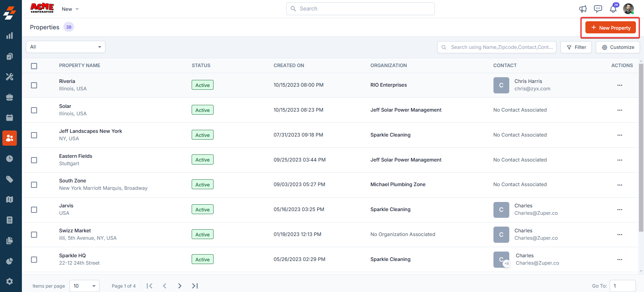Toggle the select-all header checkbox
The width and height of the screenshot is (644, 292).
(34, 66)
